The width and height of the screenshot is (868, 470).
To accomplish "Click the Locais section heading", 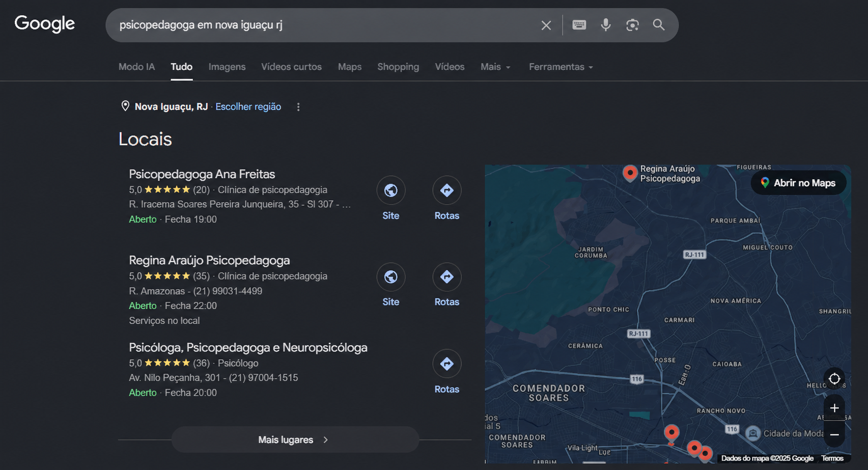I will [145, 139].
